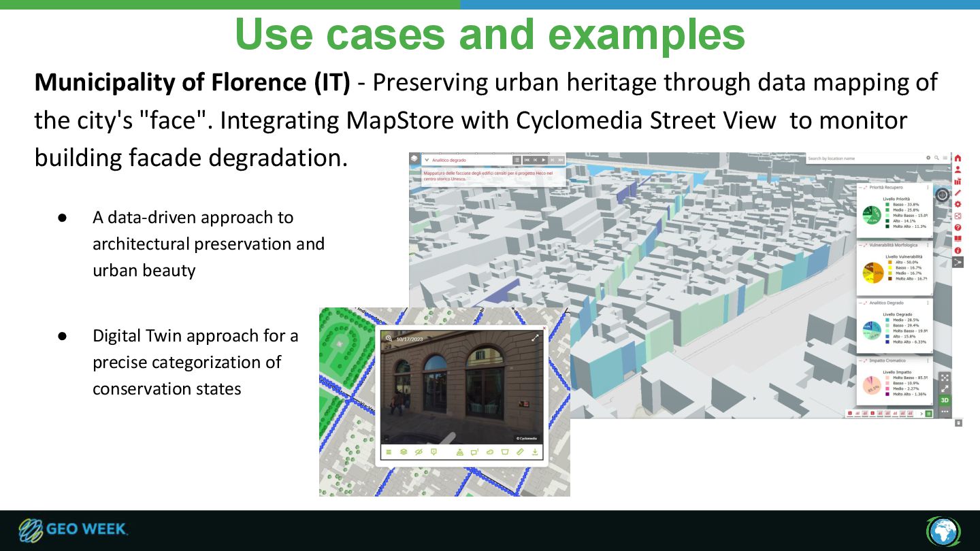Select the ruler measure tool in viewer
The height and width of the screenshot is (551, 980).
(520, 452)
